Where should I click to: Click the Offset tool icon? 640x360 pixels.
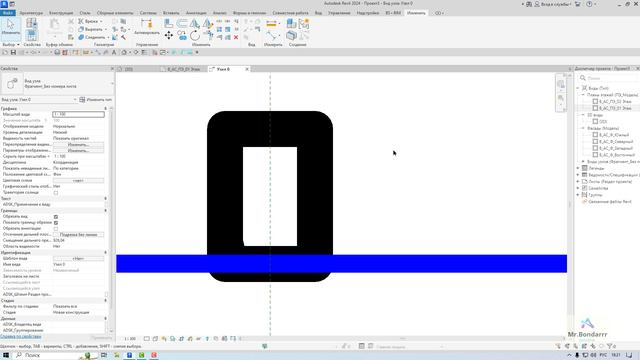point(182,24)
